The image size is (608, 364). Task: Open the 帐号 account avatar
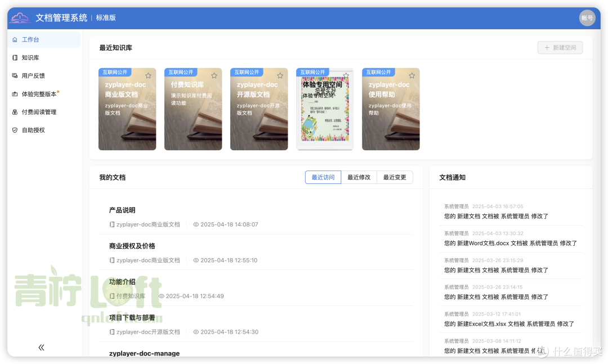[587, 17]
